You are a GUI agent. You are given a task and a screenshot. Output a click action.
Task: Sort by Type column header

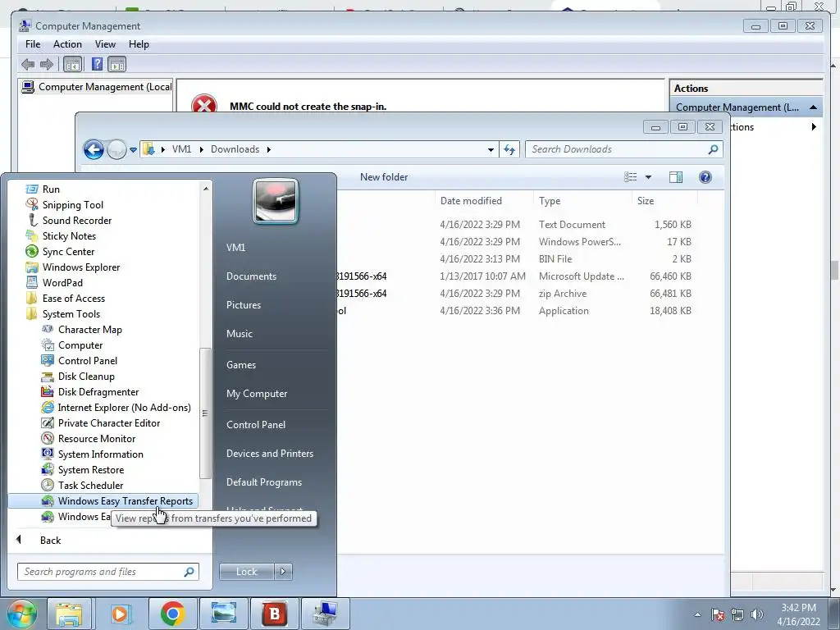pyautogui.click(x=582, y=201)
